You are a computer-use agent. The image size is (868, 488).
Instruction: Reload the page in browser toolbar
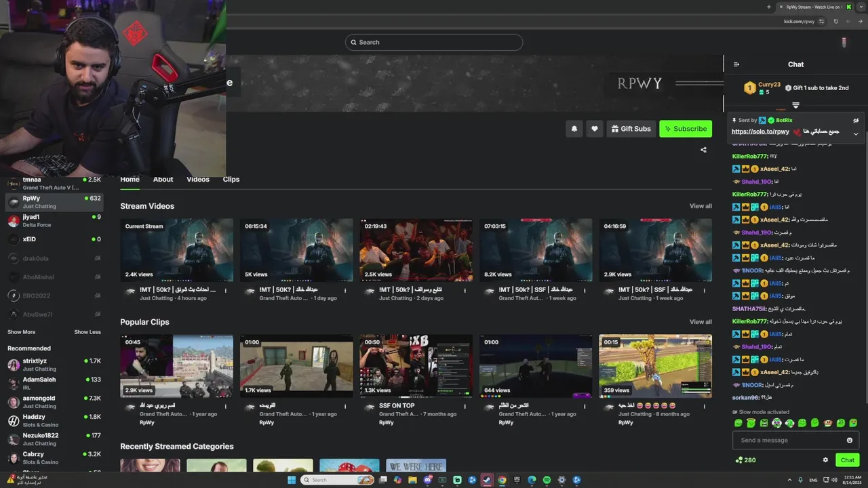tap(835, 21)
